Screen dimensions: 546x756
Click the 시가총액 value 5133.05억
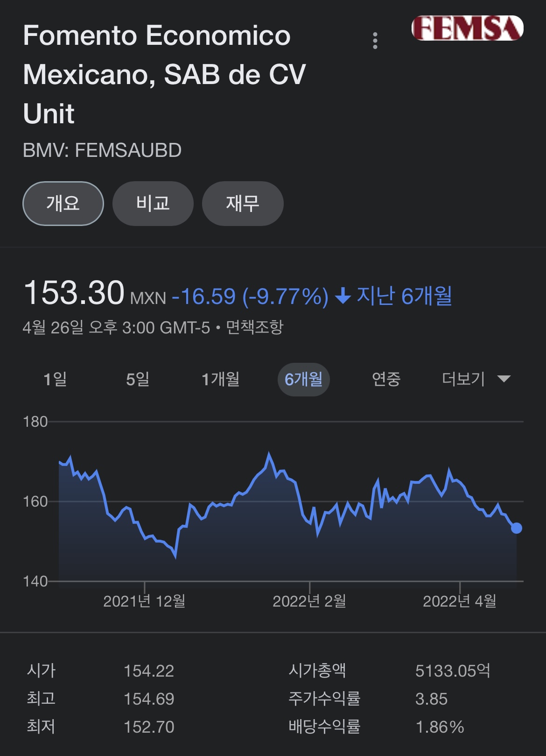453,671
